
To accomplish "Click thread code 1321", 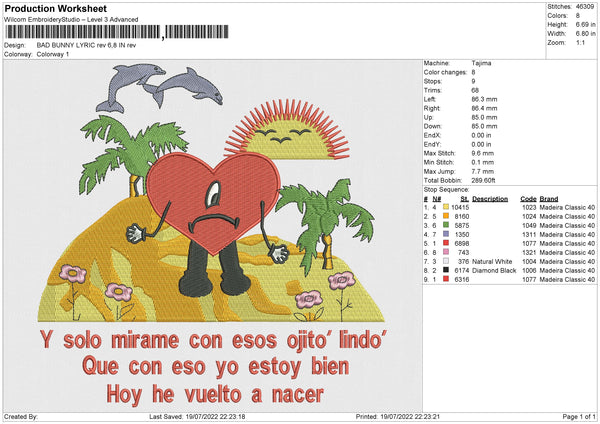I will tap(529, 253).
